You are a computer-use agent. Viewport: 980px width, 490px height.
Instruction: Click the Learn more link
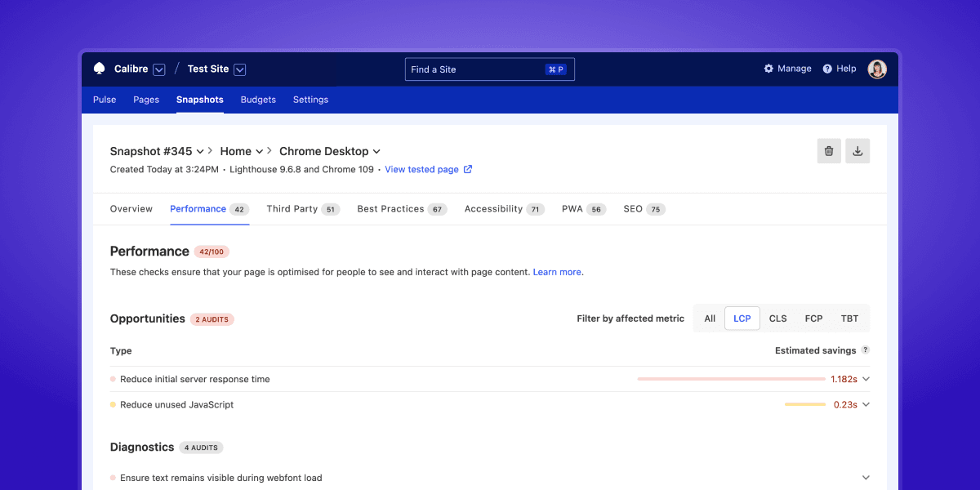(557, 271)
